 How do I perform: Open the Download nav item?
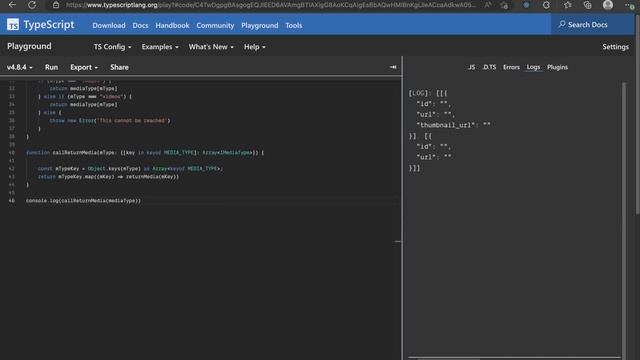click(109, 25)
